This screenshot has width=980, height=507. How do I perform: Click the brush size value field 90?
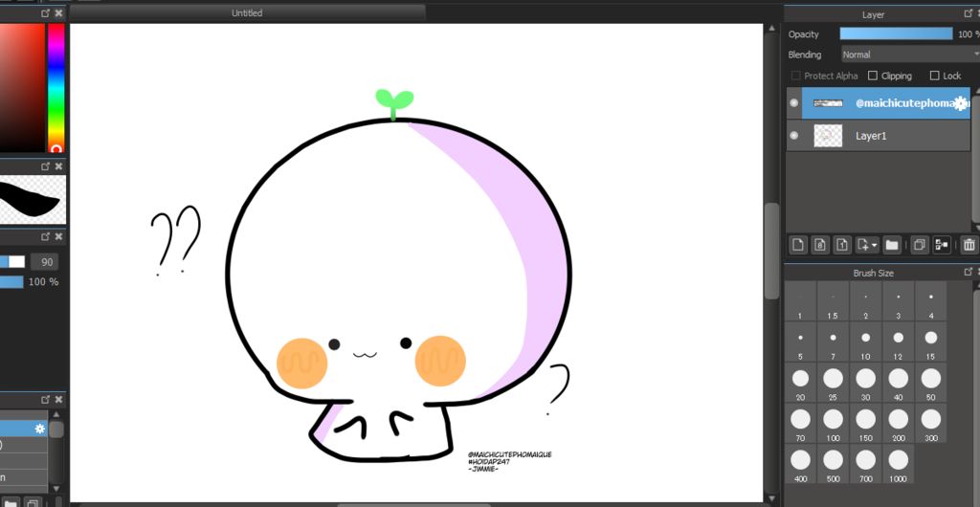[45, 261]
